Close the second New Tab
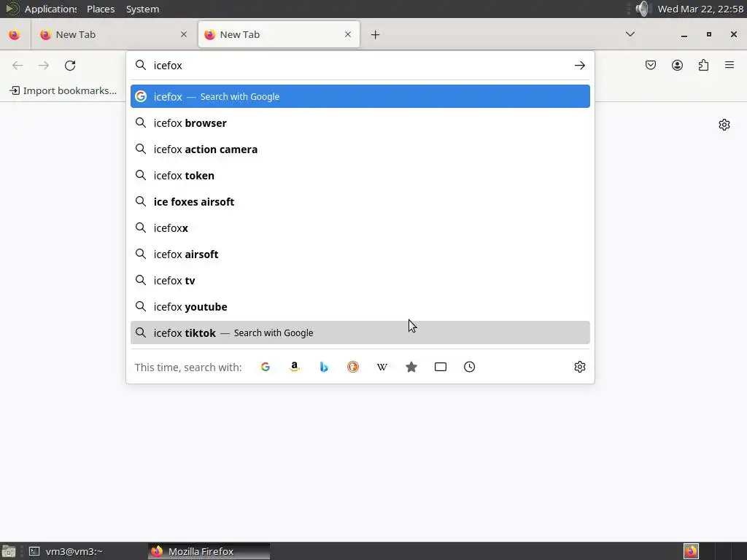747x560 pixels. point(348,34)
